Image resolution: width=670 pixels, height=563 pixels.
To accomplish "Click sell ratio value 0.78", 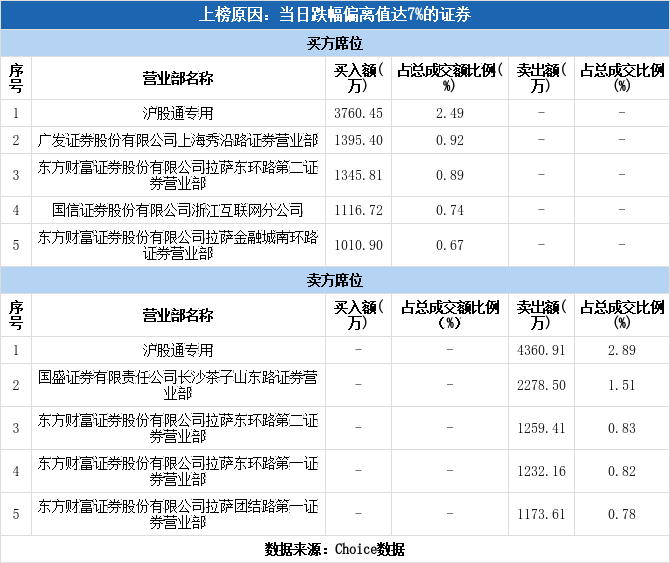I will tap(622, 514).
